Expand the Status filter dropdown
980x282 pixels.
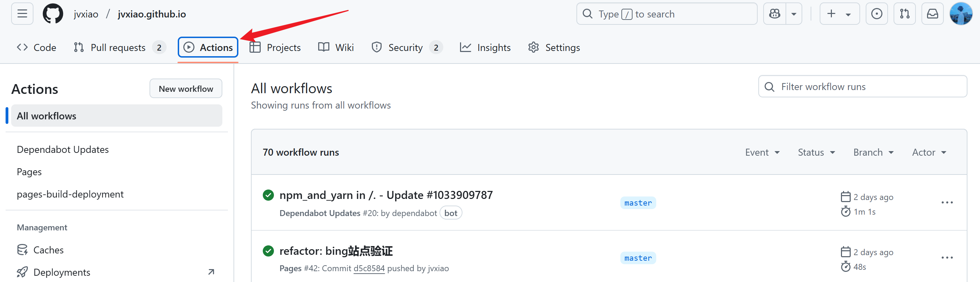click(x=816, y=153)
